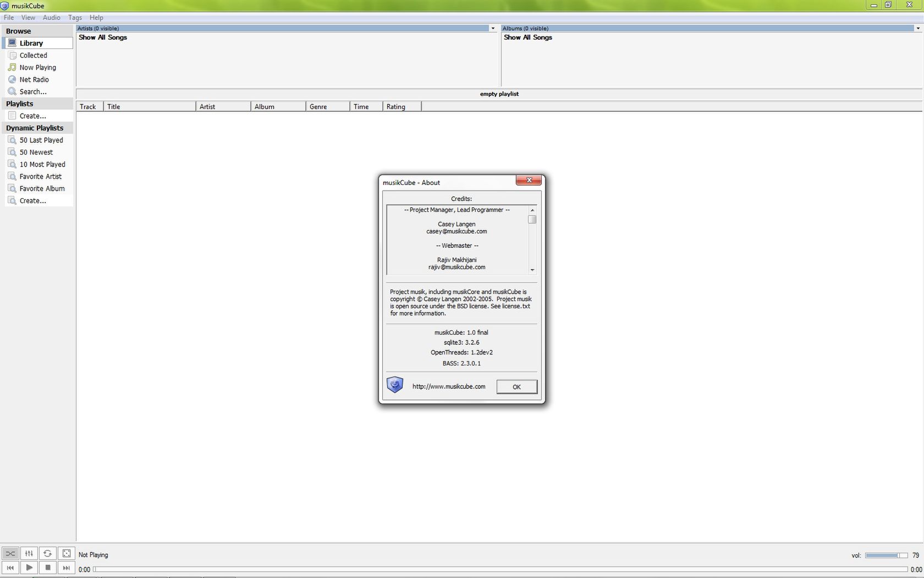The height and width of the screenshot is (578, 924).
Task: Click Collected icon in sidebar
Action: [12, 55]
